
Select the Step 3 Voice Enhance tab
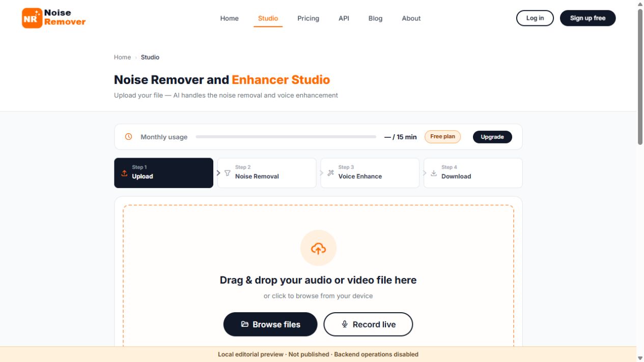point(370,173)
